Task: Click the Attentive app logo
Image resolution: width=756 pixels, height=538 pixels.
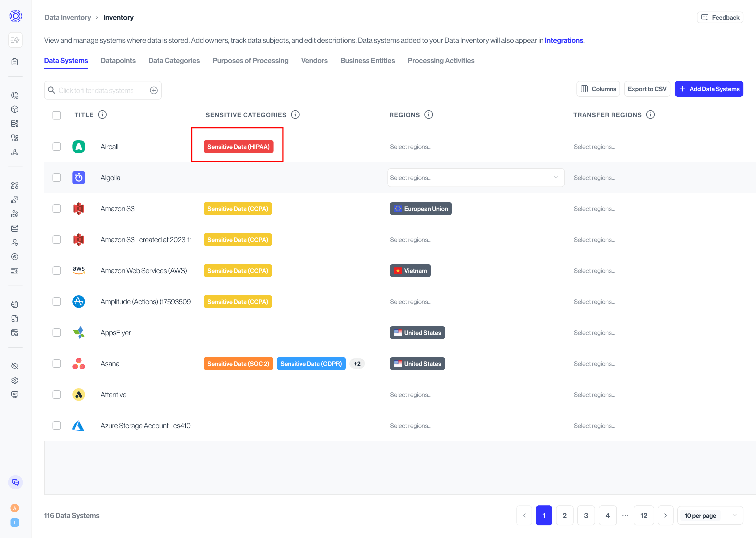Action: (x=78, y=395)
